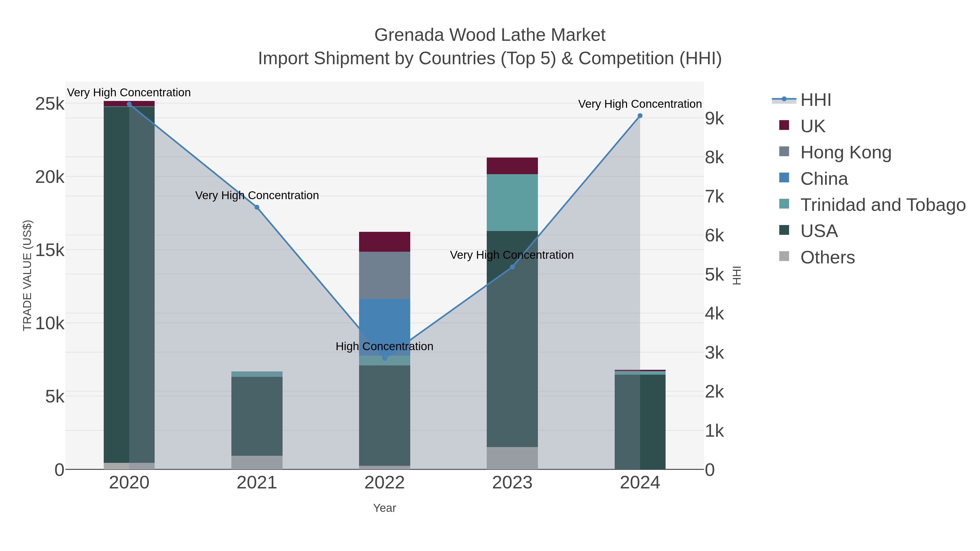
Task: Click the '9k' right axis tick
Action: (x=715, y=119)
